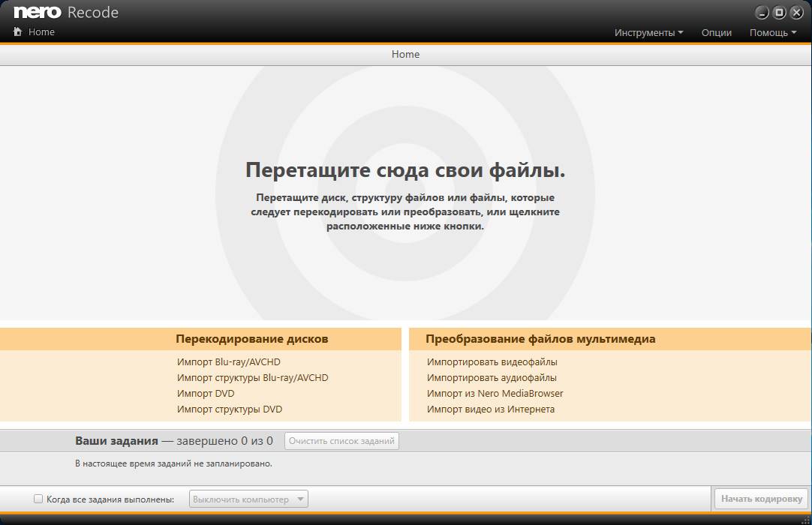Viewport: 812px width, 525px height.
Task: Click the Home house icon
Action: [17, 31]
